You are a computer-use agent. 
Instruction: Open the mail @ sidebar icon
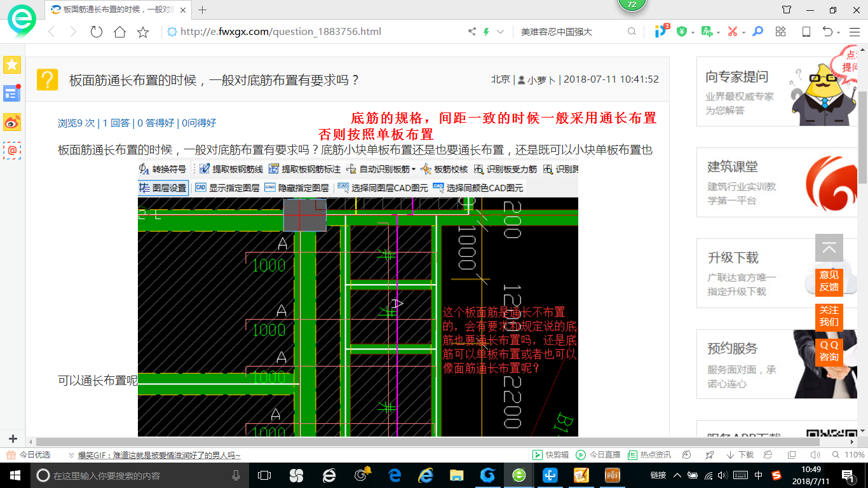[12, 150]
